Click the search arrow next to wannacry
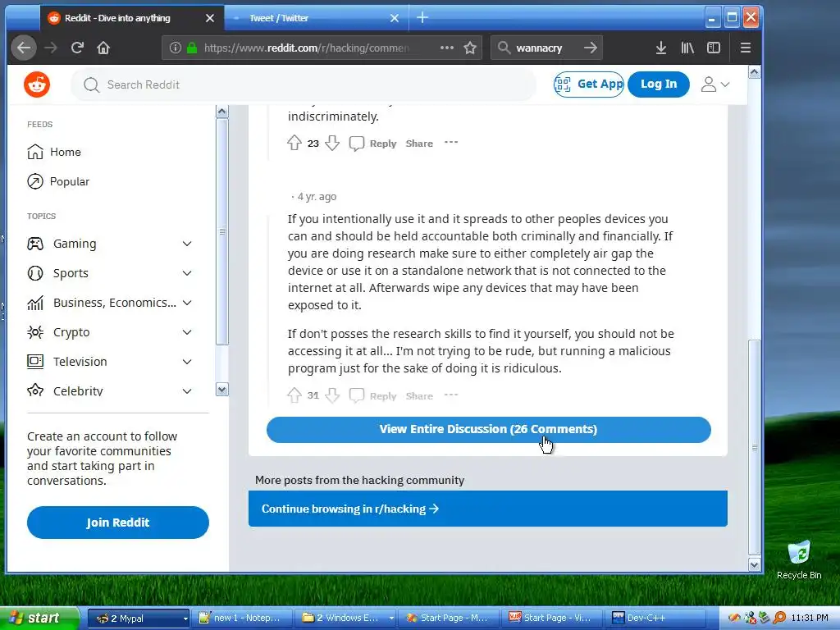Image resolution: width=840 pixels, height=630 pixels. click(x=591, y=48)
